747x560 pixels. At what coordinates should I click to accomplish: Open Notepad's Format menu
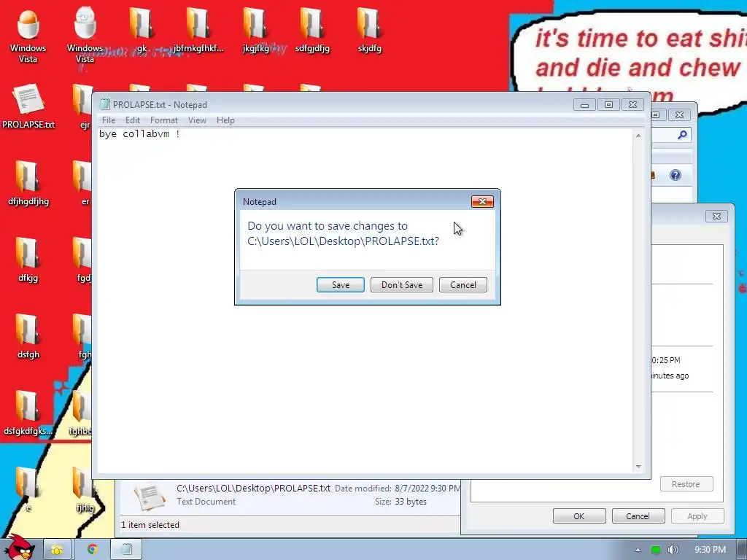164,120
